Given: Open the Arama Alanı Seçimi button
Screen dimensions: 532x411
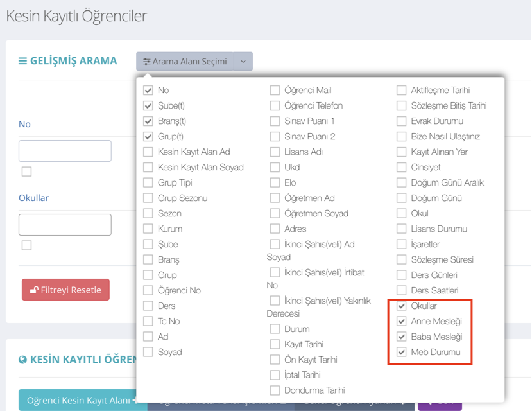Looking at the screenshot, I should 185,62.
